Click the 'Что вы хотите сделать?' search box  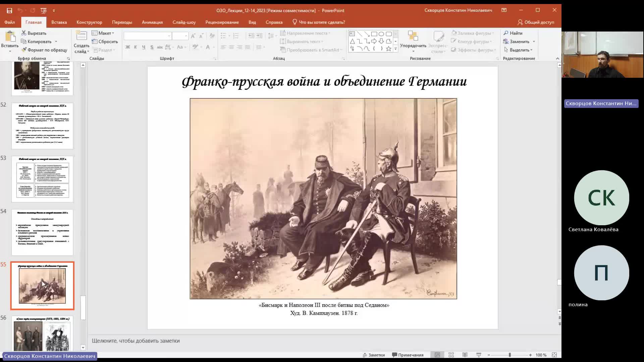click(319, 22)
